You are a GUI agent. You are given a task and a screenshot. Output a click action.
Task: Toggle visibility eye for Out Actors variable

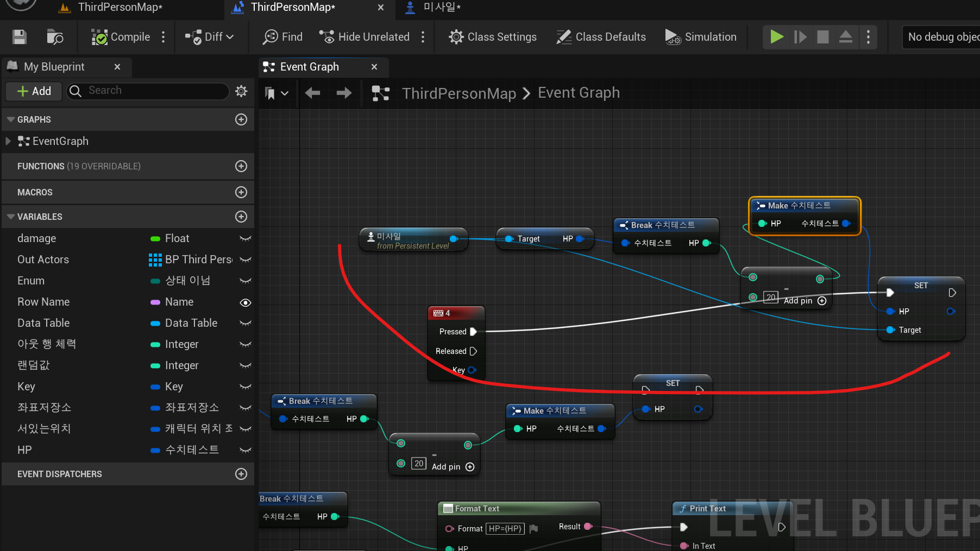point(246,259)
